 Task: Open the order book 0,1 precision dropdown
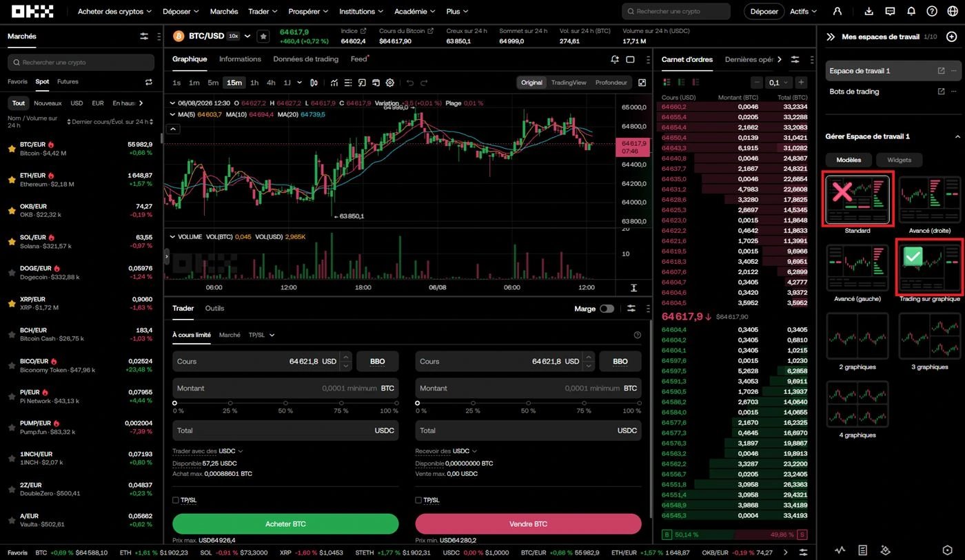point(779,82)
